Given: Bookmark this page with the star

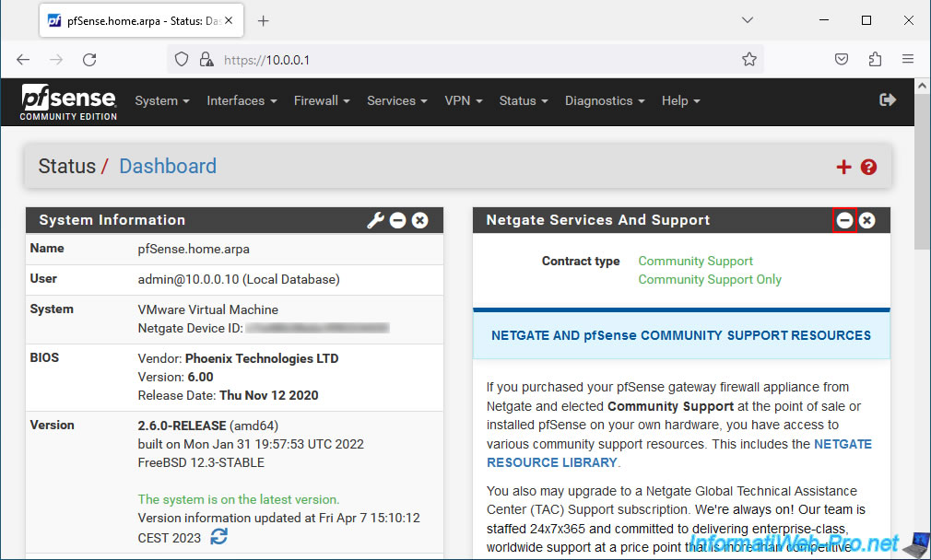Looking at the screenshot, I should tap(749, 59).
